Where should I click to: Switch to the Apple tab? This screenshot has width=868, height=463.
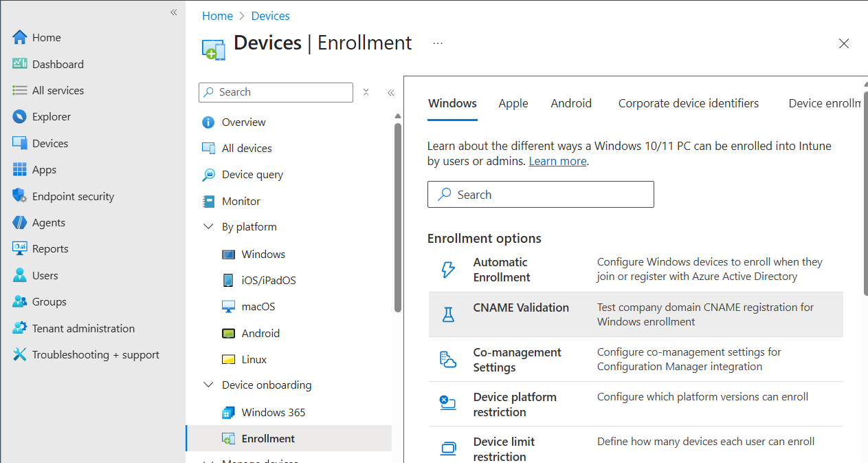pos(513,103)
